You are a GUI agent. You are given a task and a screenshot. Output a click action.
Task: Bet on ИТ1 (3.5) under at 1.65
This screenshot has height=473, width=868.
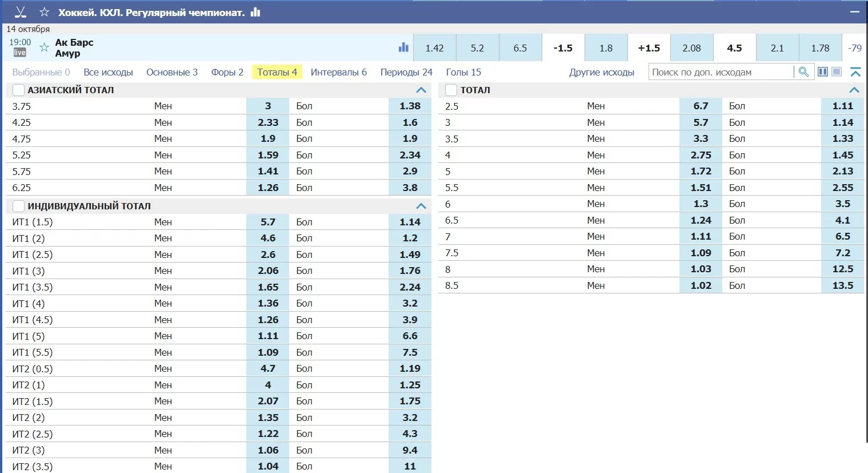point(268,287)
